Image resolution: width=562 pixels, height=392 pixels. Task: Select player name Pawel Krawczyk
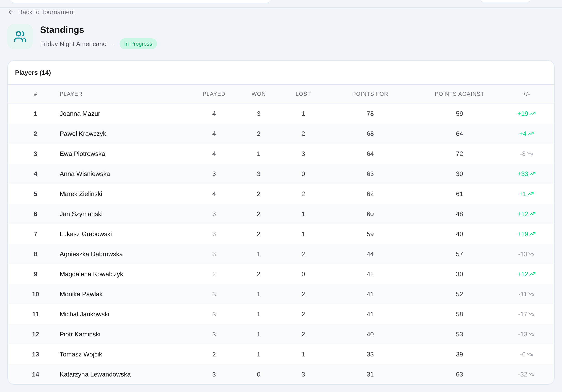pos(83,134)
